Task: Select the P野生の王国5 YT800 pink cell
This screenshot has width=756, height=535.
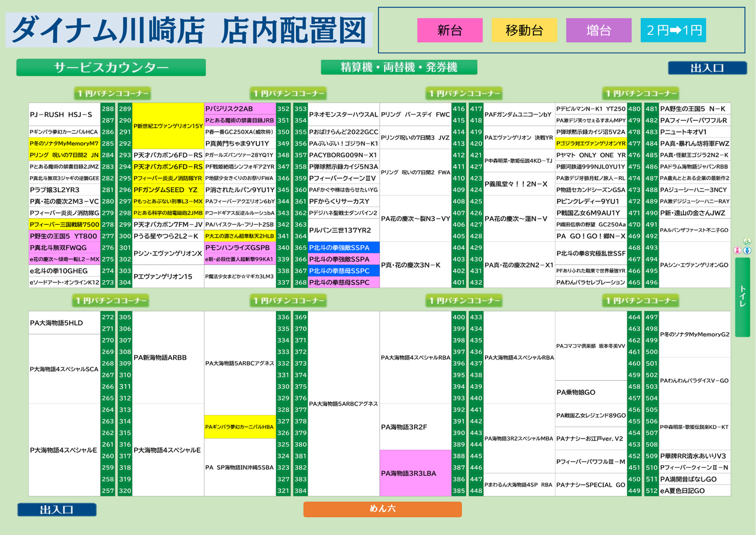Action: [x=64, y=236]
